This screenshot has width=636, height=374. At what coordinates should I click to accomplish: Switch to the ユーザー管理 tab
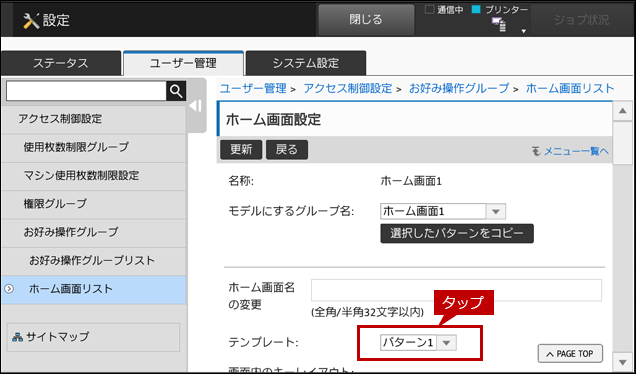(183, 63)
